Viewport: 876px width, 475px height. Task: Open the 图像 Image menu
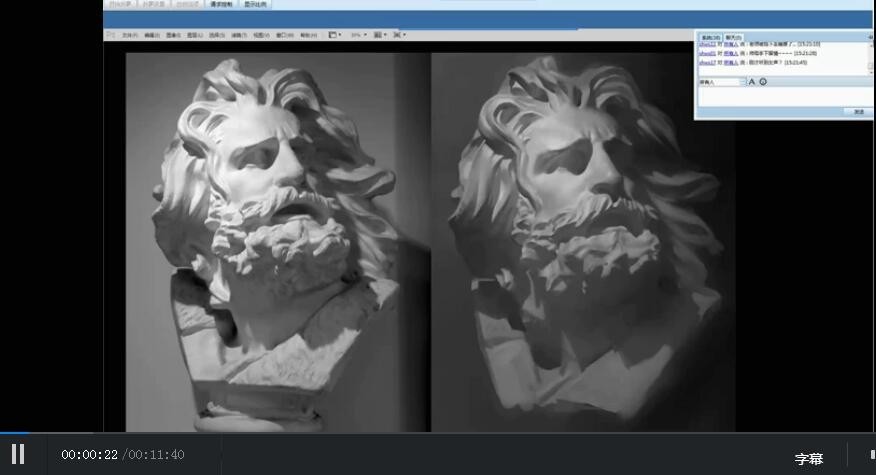pyautogui.click(x=173, y=35)
